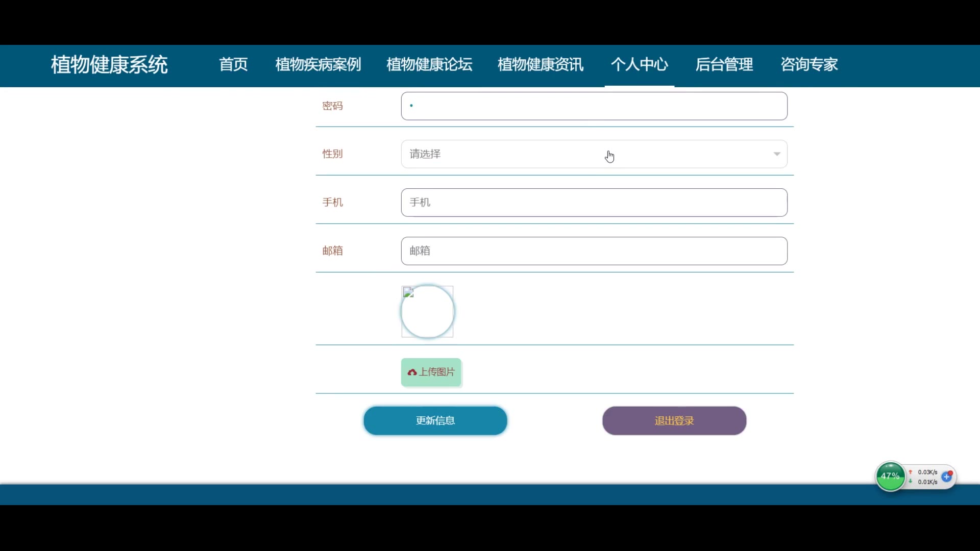Select the 个人中心 tab
This screenshot has height=551, width=980.
coord(639,65)
